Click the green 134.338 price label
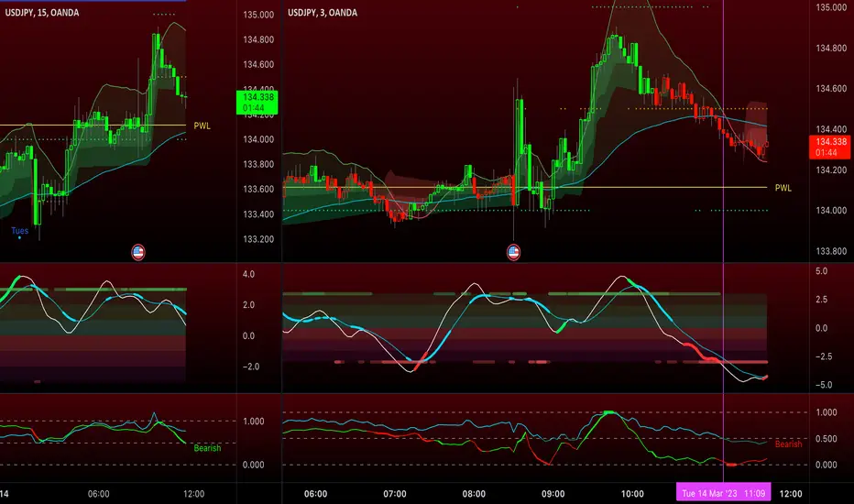Viewport: 854px width, 504px height. pyautogui.click(x=257, y=103)
